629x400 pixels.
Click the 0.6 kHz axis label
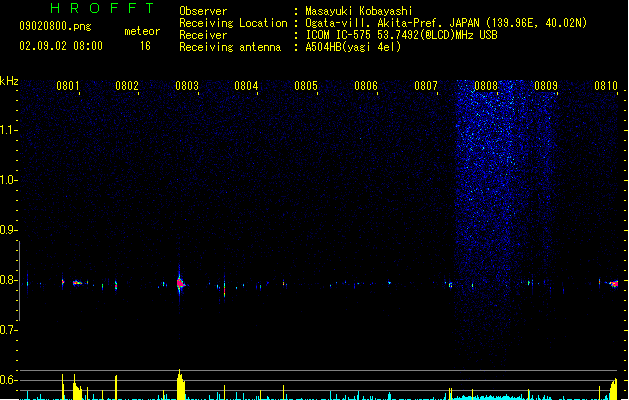(8, 380)
